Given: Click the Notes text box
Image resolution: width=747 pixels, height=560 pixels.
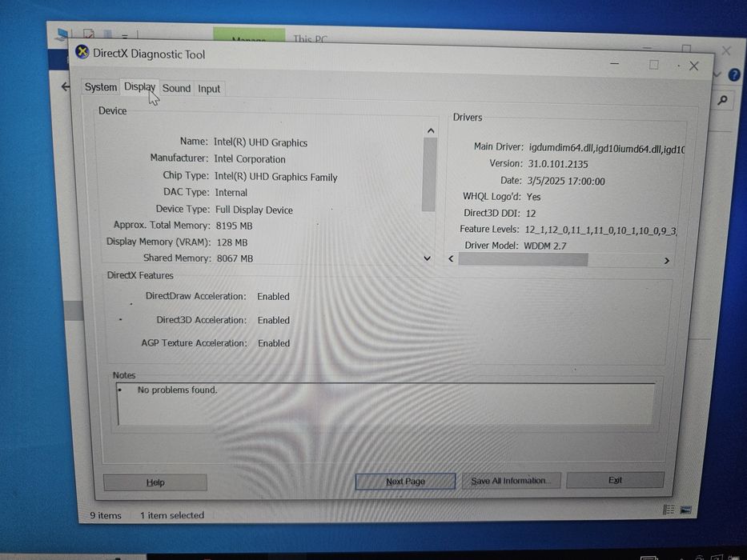Looking at the screenshot, I should point(386,404).
